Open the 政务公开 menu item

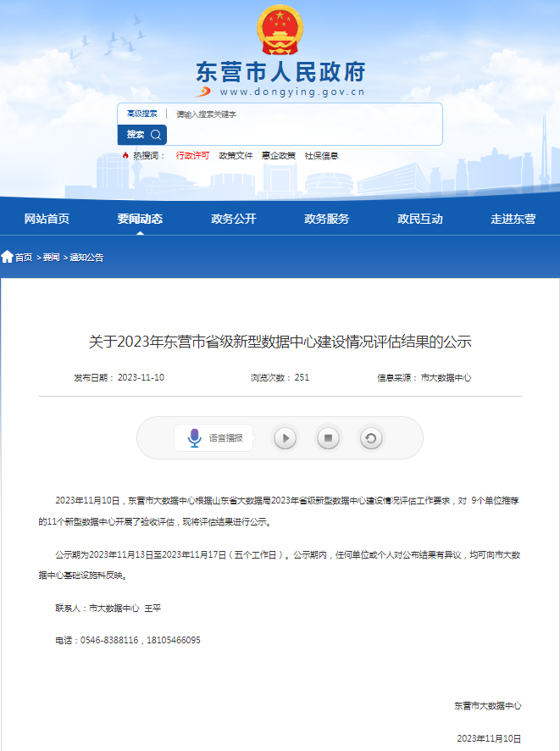pos(234,219)
